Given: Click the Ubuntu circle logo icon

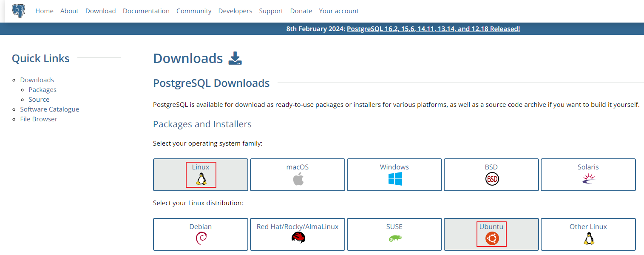Looking at the screenshot, I should [x=492, y=238].
